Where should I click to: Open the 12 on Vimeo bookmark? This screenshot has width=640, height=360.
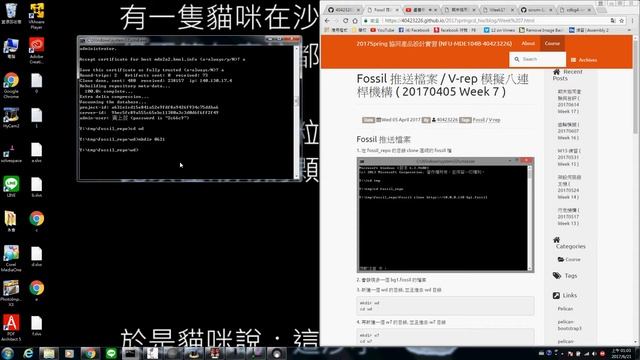point(499,30)
